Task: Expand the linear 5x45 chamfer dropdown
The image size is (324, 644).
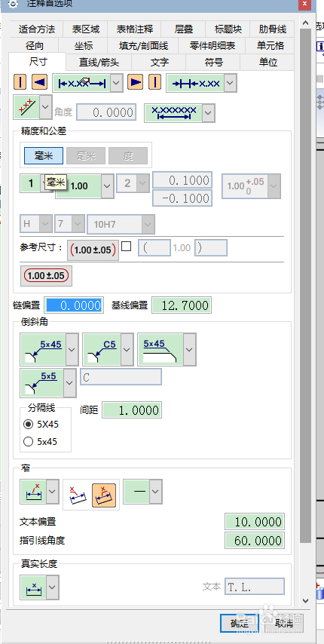Action: click(x=189, y=349)
